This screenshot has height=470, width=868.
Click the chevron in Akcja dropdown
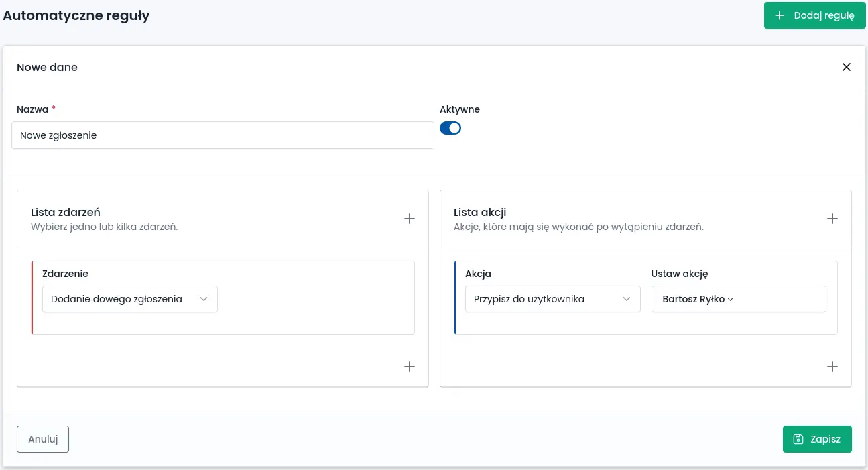(627, 300)
